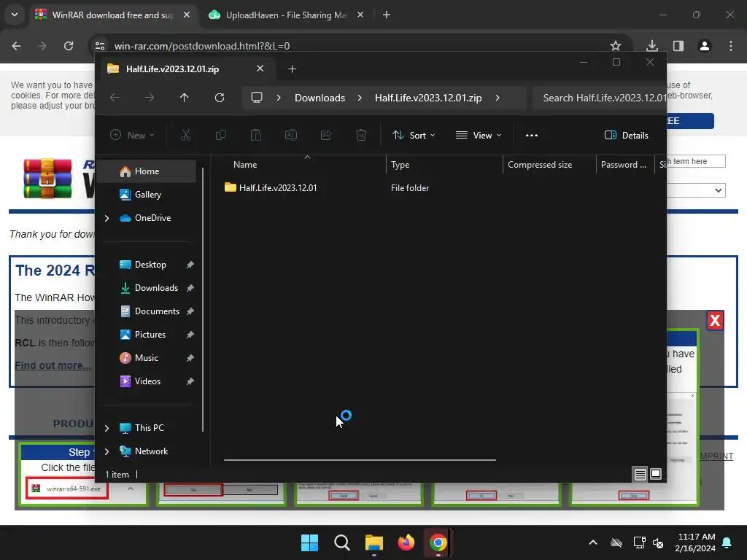Open Chrome profile avatar icon
This screenshot has width=747, height=560.
(705, 46)
